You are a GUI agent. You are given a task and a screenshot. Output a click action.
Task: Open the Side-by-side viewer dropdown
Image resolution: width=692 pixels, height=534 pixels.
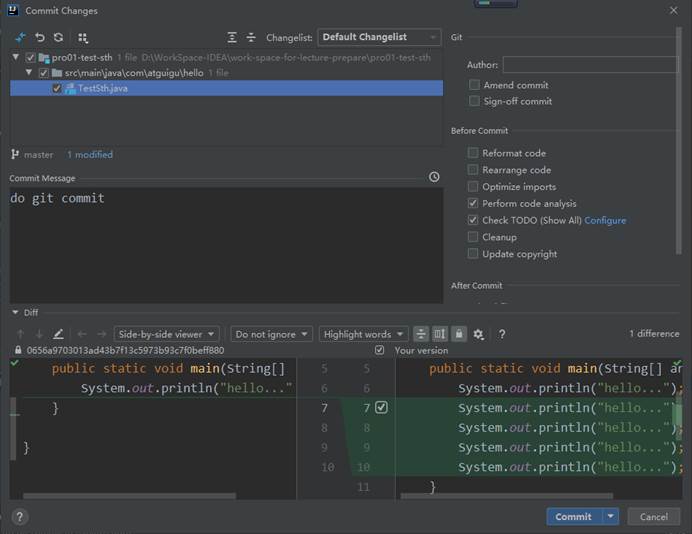(x=166, y=334)
